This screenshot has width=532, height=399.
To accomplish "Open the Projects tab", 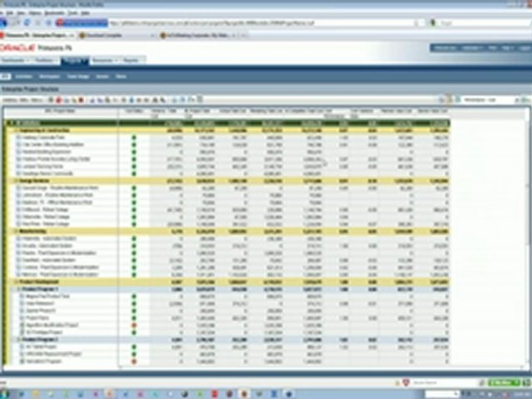I will tap(75, 60).
